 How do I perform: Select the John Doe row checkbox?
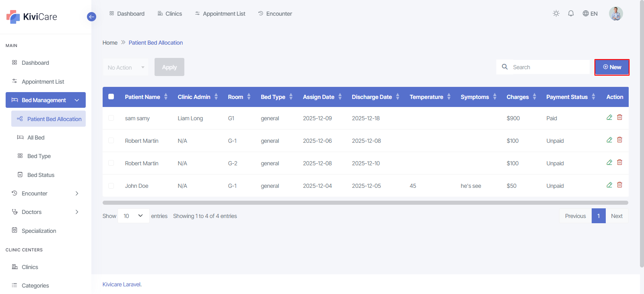[x=111, y=186]
